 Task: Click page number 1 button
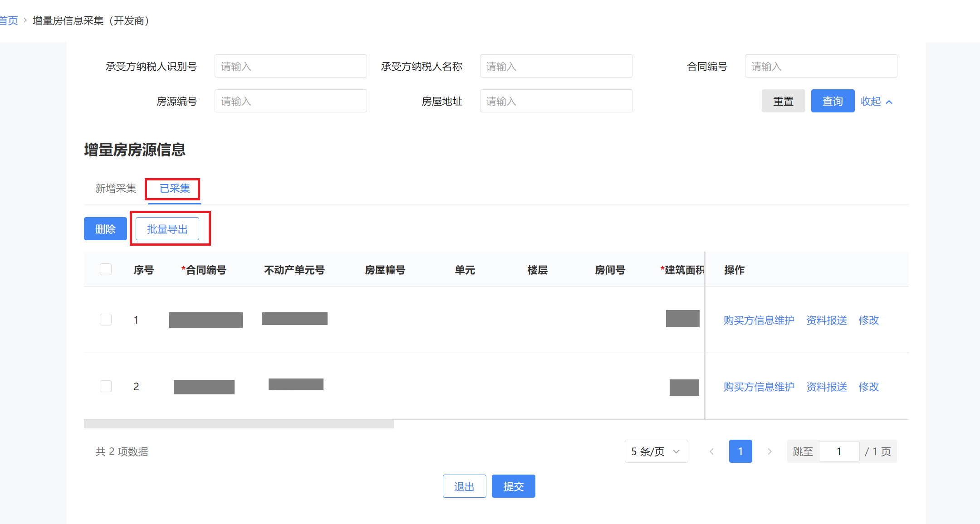740,451
